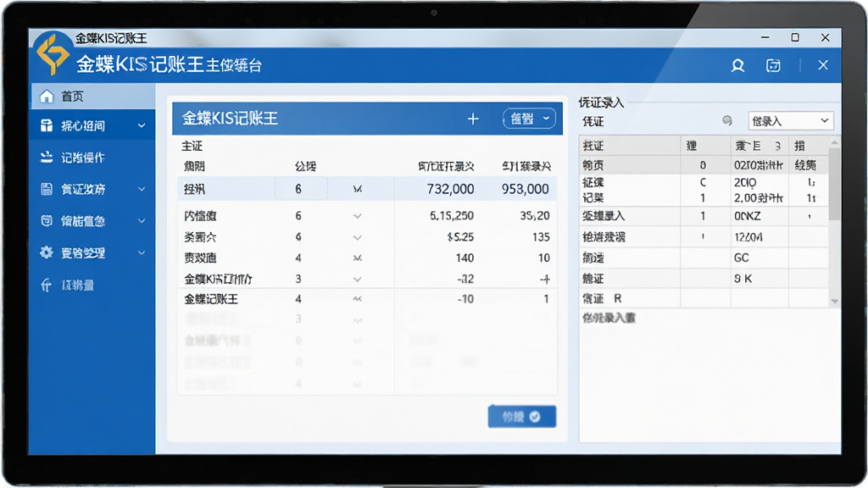The height and width of the screenshot is (488, 868).
Task: Expand the chevron in the 732,000 row
Action: tap(358, 189)
